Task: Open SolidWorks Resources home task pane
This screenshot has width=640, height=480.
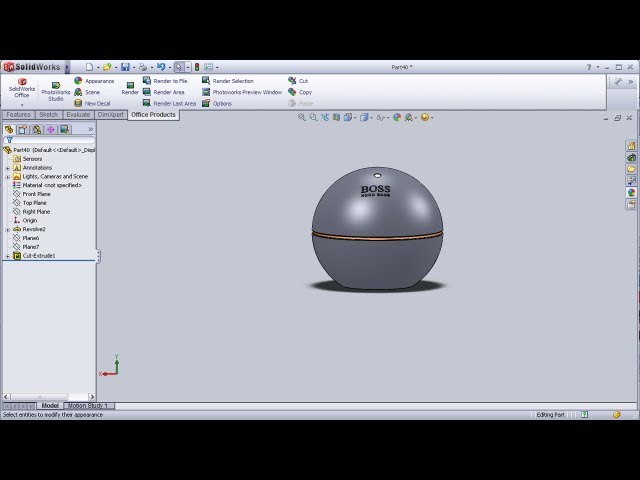Action: [x=631, y=146]
